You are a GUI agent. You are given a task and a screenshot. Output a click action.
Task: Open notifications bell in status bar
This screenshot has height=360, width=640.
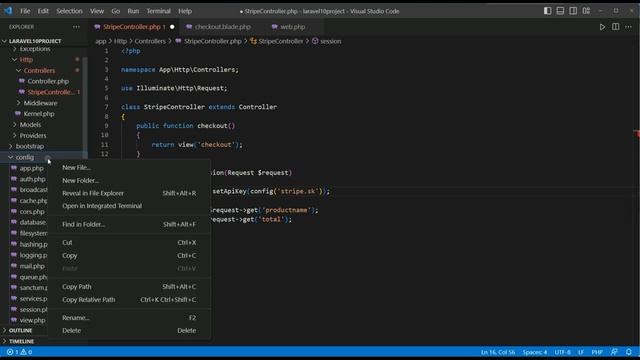(629, 352)
